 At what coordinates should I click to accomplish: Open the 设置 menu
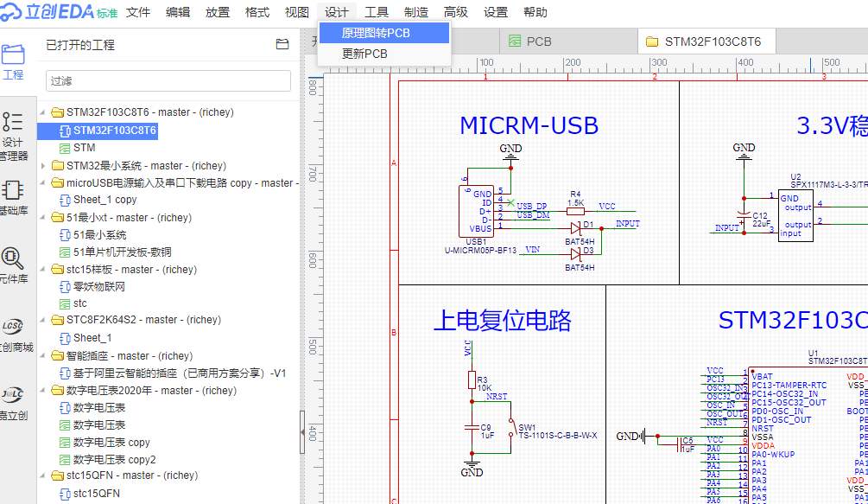coord(496,12)
